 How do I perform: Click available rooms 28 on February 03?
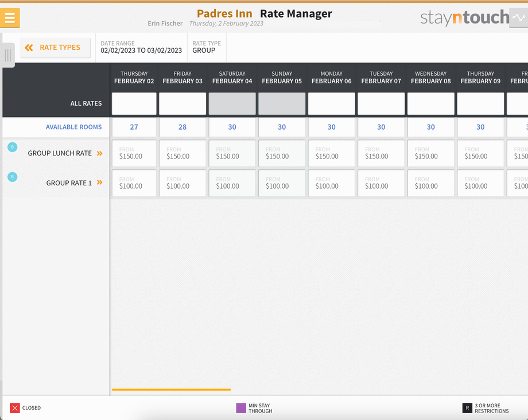(183, 127)
